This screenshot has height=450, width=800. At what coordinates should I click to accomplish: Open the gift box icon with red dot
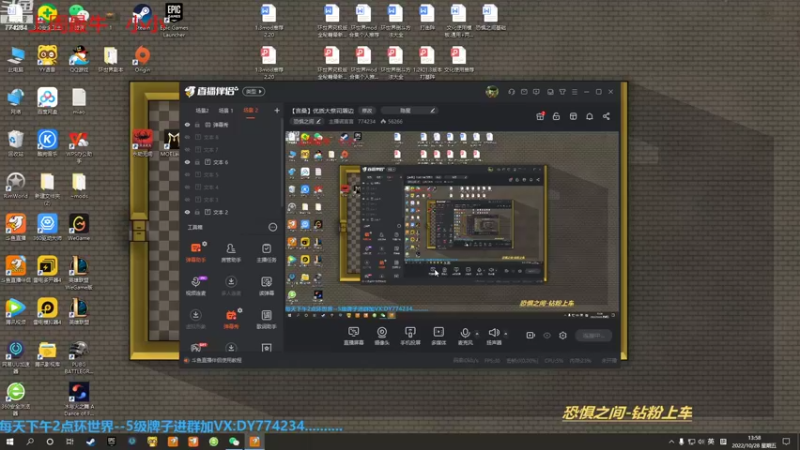coord(540,116)
